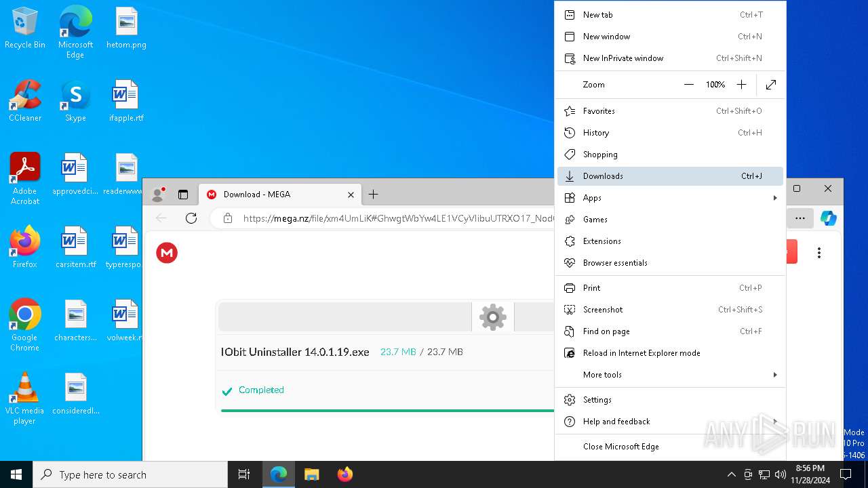The height and width of the screenshot is (488, 868).
Task: Select Shopping in the Edge menu
Action: tap(670, 155)
